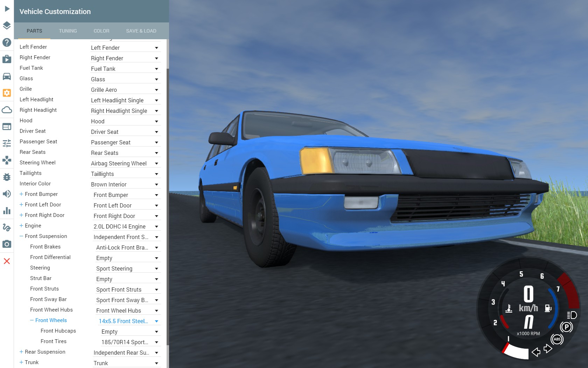Viewport: 588px width, 368px height.
Task: Open the Empty dropdown beside Front Differential
Action: 128,258
